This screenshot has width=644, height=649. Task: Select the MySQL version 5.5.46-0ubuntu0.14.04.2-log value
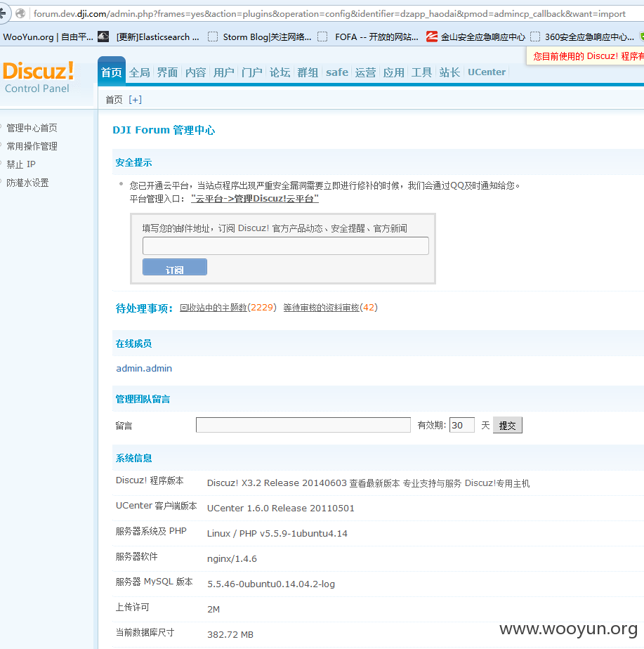[271, 584]
